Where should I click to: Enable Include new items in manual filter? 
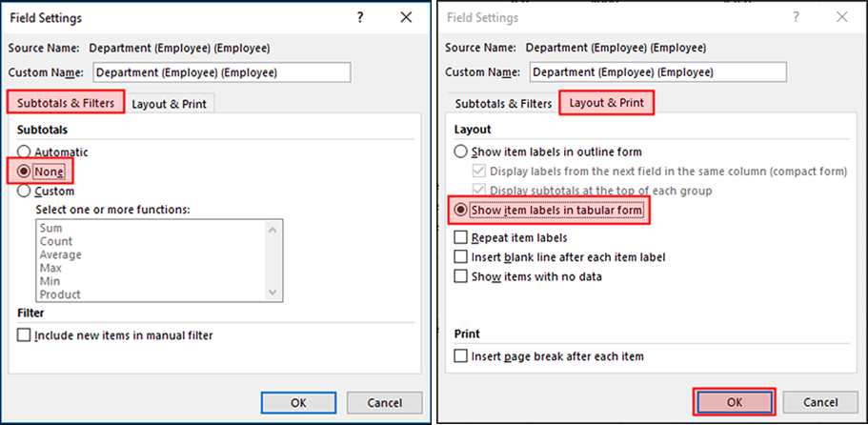(x=25, y=335)
